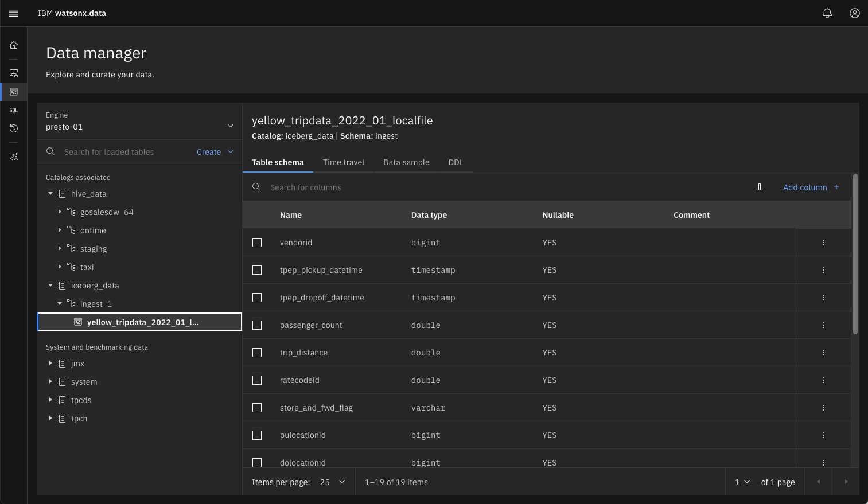This screenshot has width=868, height=504.
Task: Check the pulocationid checkbox
Action: [x=257, y=435]
